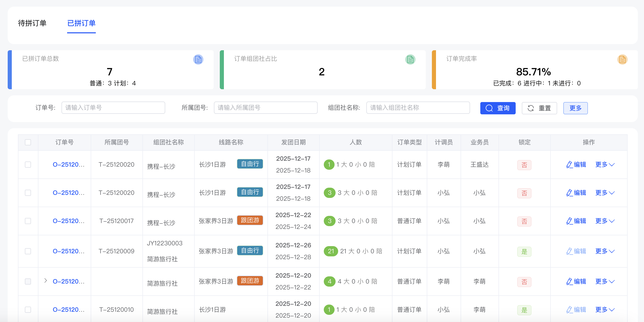Check the select-all checkbox in the table header

pos(28,142)
